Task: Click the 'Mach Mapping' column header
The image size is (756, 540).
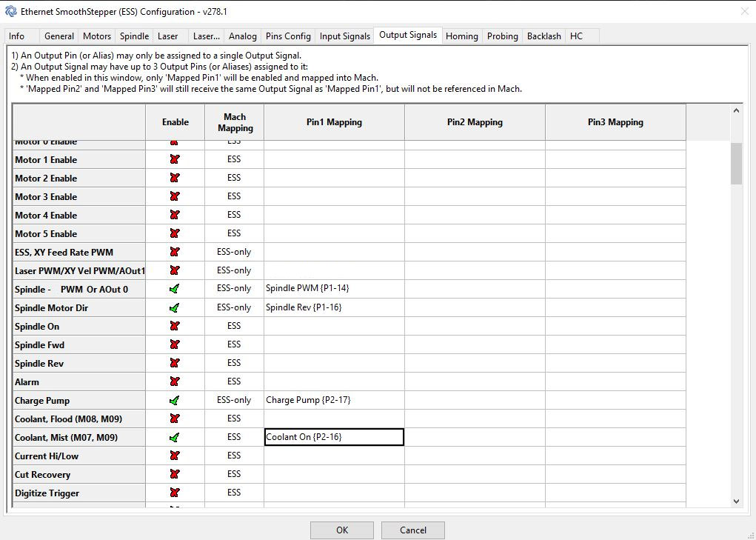Action: tap(234, 122)
